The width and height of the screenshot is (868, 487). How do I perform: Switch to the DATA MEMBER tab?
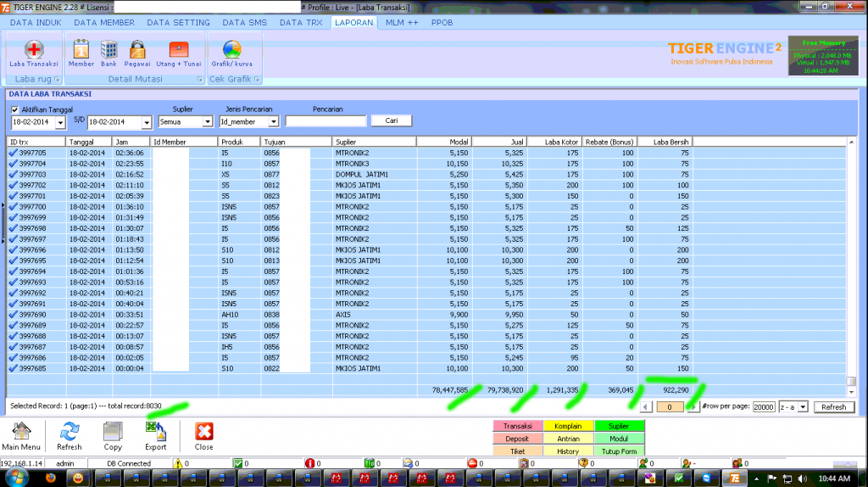pyautogui.click(x=106, y=23)
